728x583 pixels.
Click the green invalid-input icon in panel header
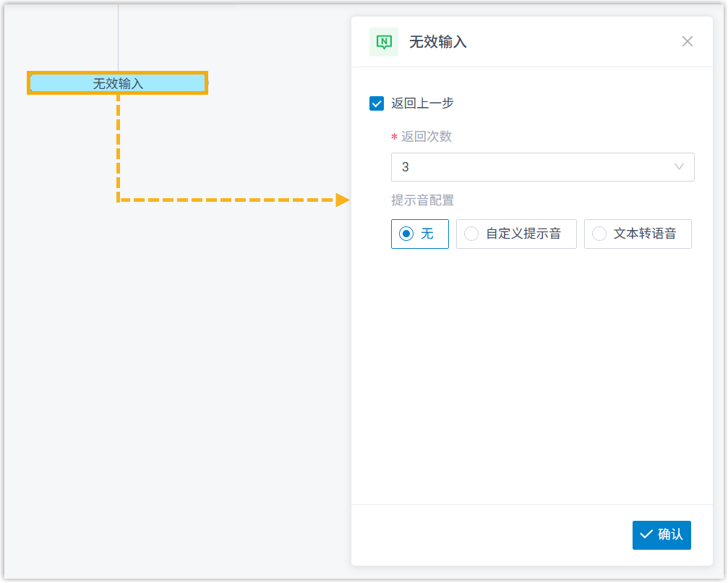pyautogui.click(x=383, y=42)
